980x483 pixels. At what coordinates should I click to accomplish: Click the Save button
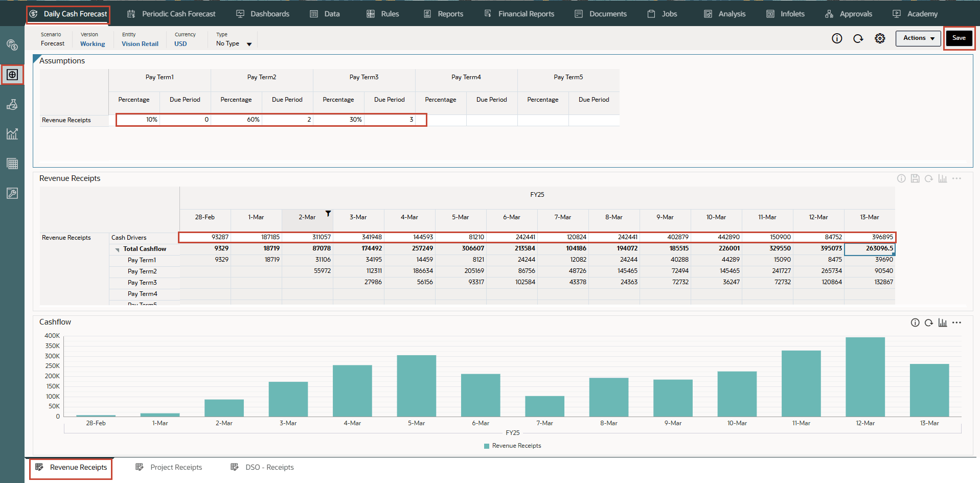click(x=959, y=38)
